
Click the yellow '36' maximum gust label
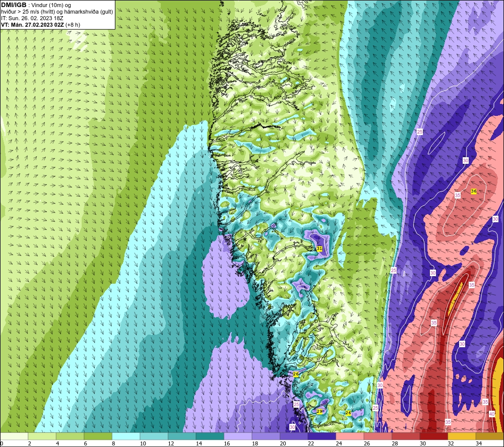click(473, 191)
